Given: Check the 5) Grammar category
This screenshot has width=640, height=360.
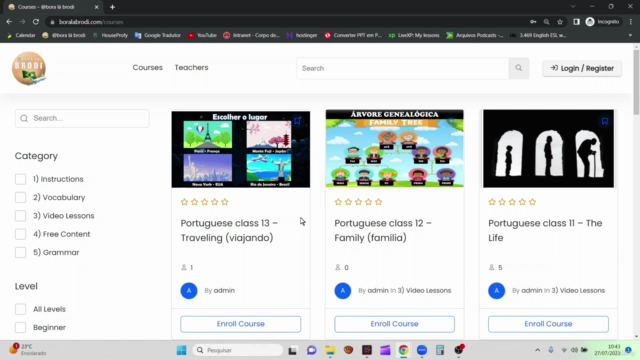Looking at the screenshot, I should [20, 252].
